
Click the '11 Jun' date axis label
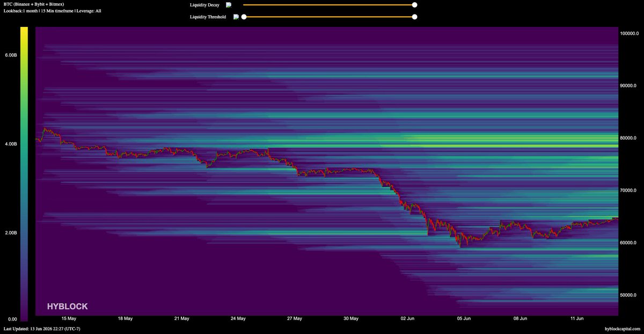pos(576,318)
